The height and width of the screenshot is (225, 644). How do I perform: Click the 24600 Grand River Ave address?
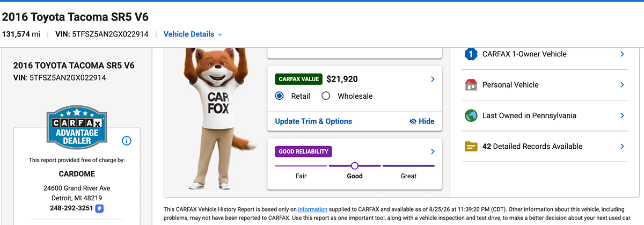pyautogui.click(x=77, y=188)
